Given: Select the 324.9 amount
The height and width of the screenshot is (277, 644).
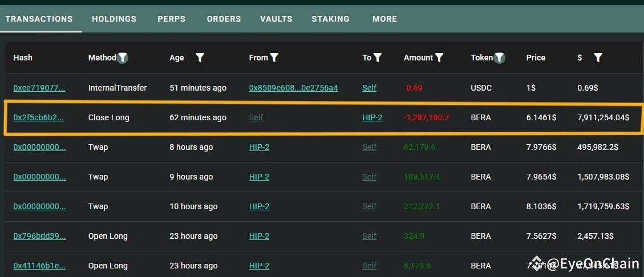Looking at the screenshot, I should 414,236.
